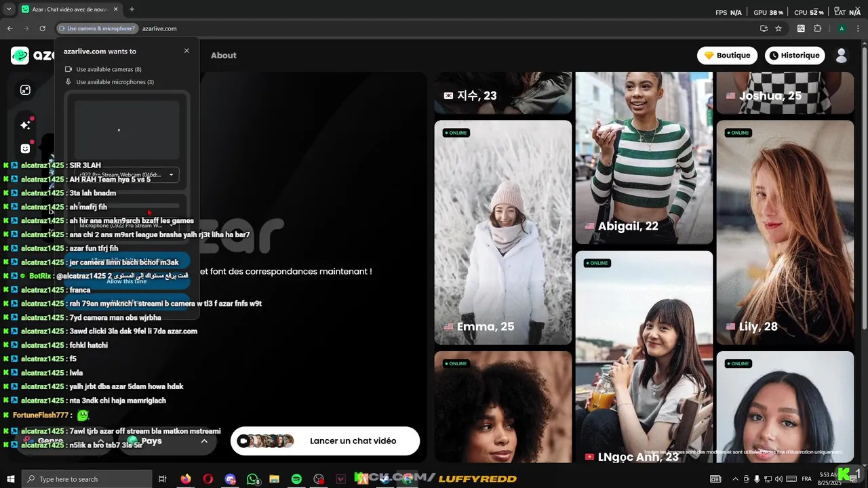Open Abigail, 22 profile card

click(644, 158)
